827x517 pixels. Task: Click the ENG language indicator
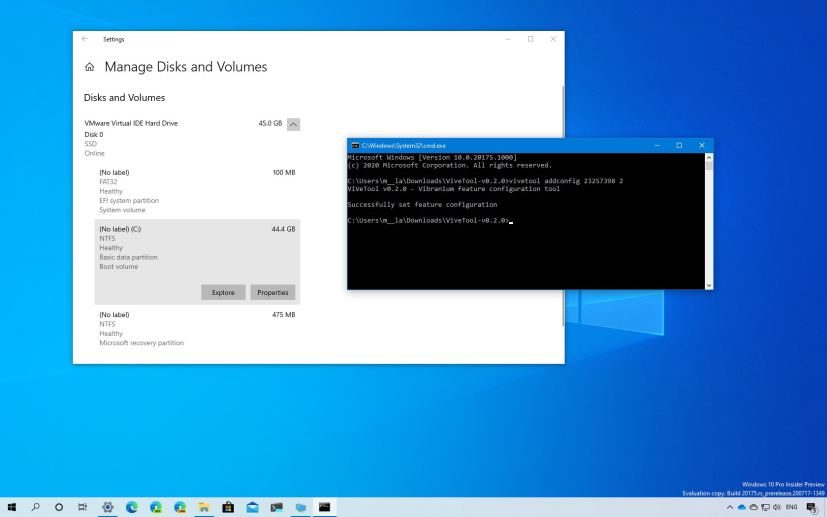pos(791,508)
